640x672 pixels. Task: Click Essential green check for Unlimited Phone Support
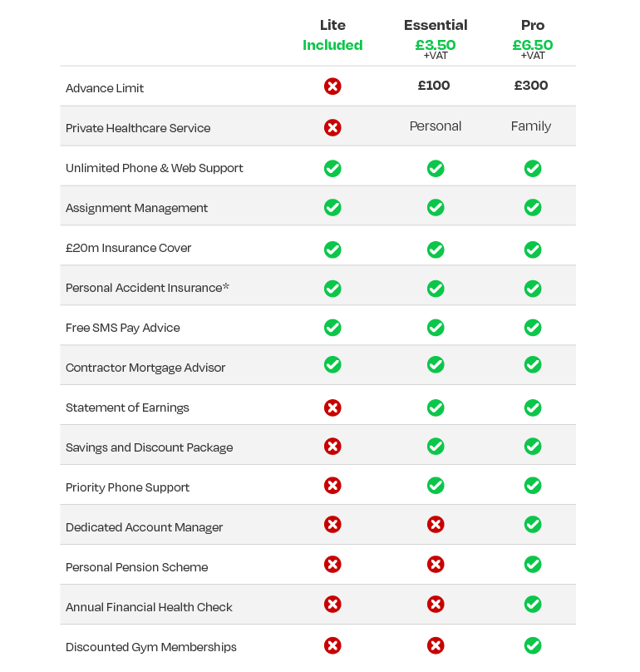436,168
